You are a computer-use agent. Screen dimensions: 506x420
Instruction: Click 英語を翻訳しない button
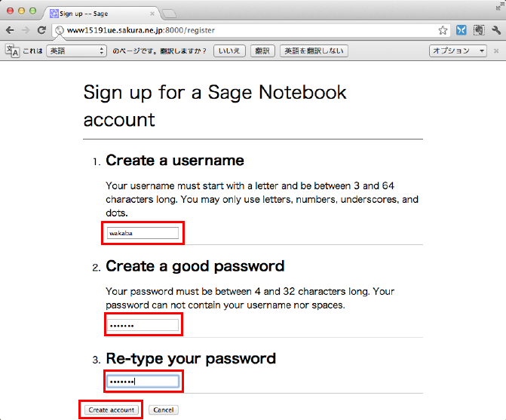pos(314,51)
